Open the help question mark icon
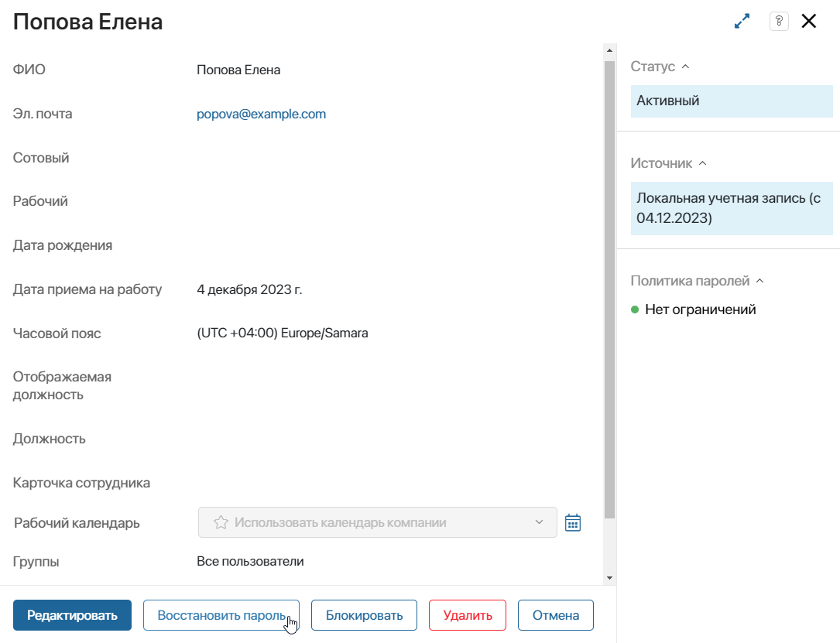The width and height of the screenshot is (840, 643). 779,22
